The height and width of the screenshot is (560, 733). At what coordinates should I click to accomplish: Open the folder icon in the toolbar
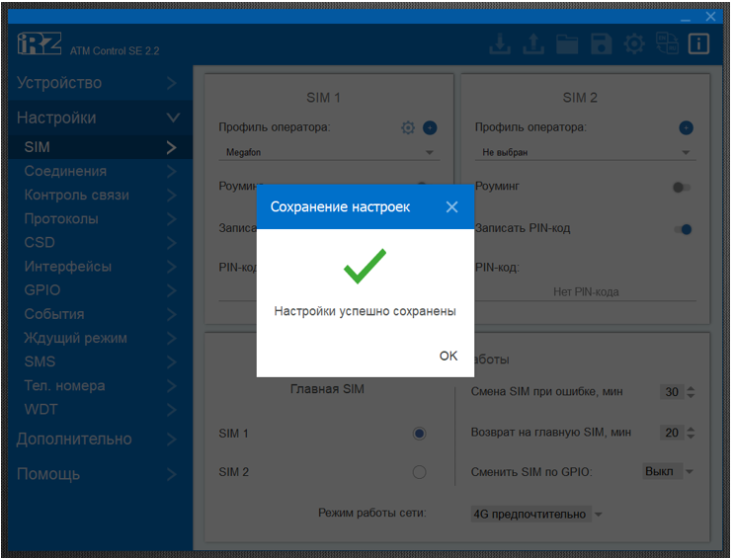(567, 44)
